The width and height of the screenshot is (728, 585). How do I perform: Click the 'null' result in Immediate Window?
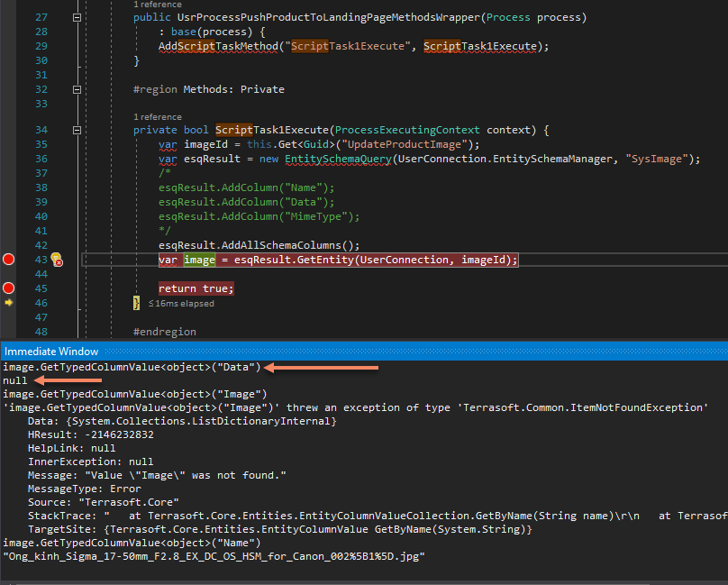[x=14, y=380]
